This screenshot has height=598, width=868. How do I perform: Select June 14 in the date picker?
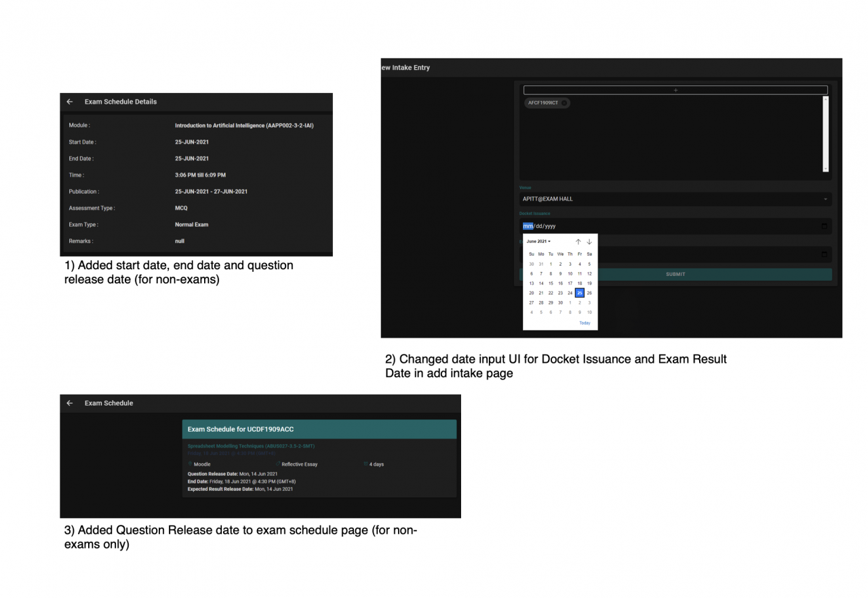pos(540,283)
